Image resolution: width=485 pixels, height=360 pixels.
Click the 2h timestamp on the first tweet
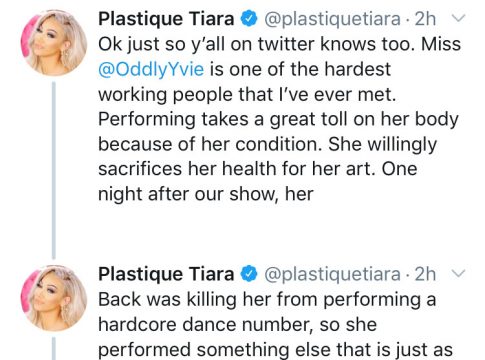tap(425, 19)
